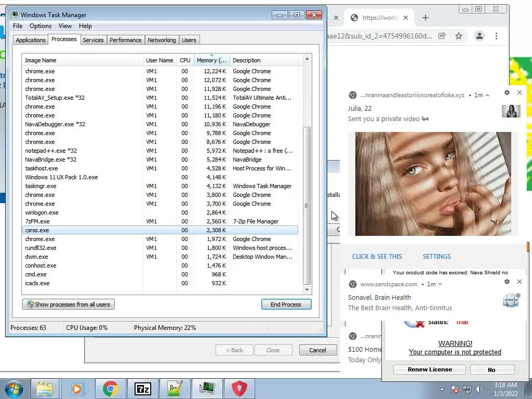Switch to Task Manager taskbar icon

(207, 389)
